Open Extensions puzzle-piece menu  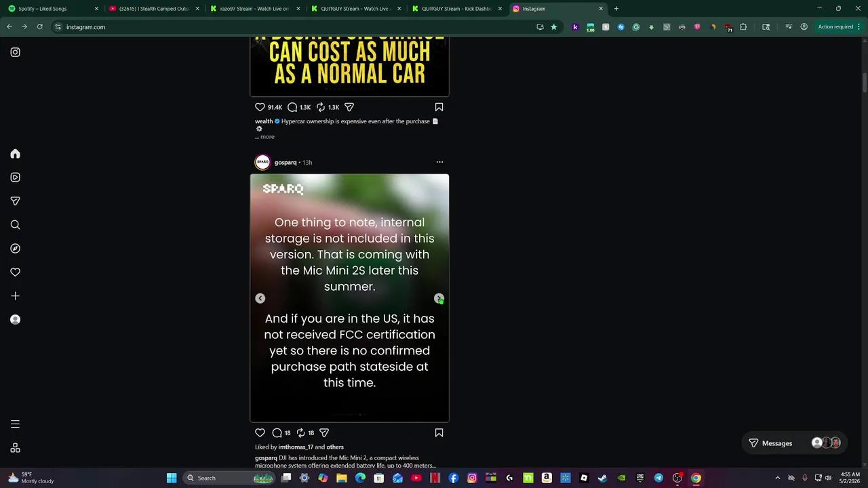[743, 27]
